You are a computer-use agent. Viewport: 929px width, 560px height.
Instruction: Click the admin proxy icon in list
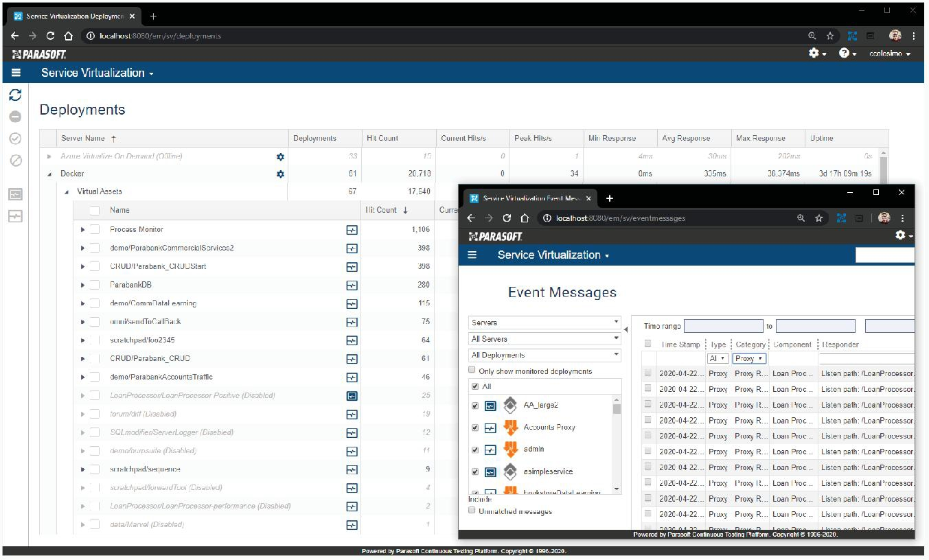click(510, 449)
